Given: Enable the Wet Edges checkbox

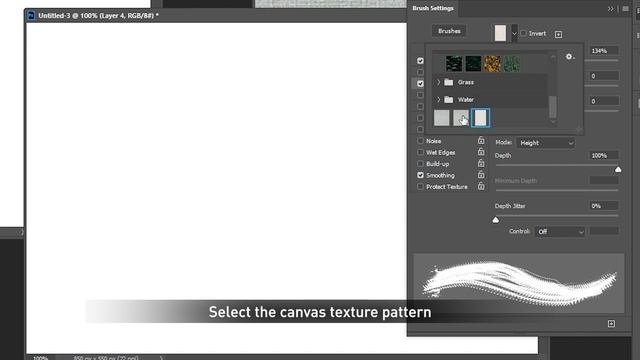Looking at the screenshot, I should (420, 152).
